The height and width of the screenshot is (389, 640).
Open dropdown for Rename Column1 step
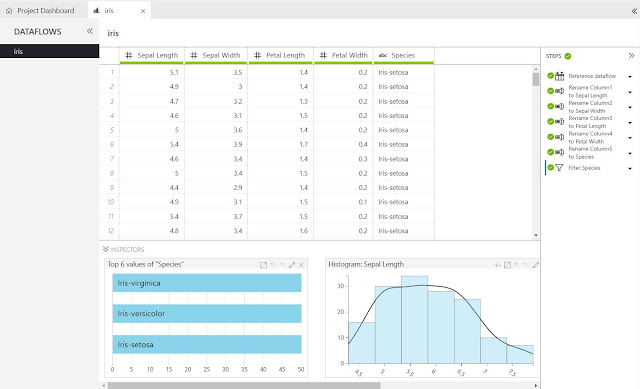click(x=630, y=92)
